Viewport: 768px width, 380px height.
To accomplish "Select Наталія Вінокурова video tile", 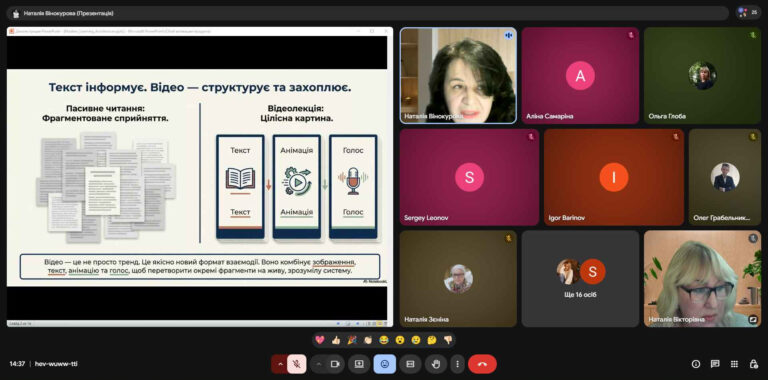I will [x=458, y=75].
